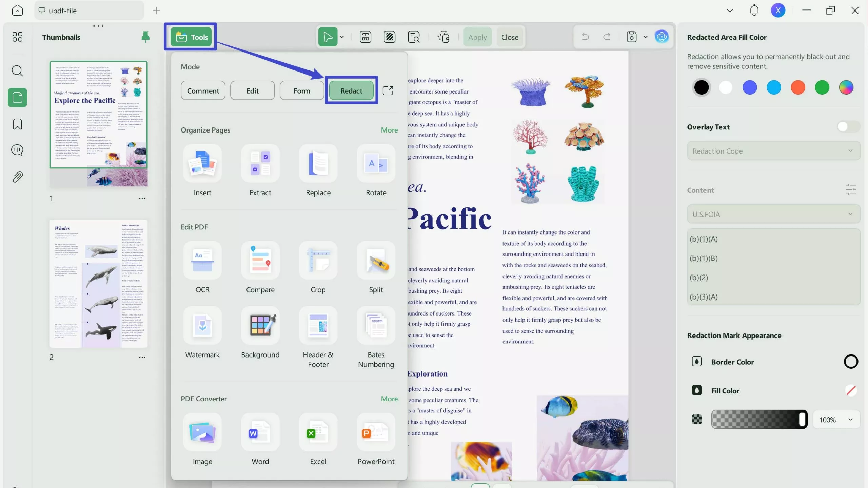The image size is (868, 488).
Task: Open the attachments paperclip panel
Action: pyautogui.click(x=17, y=177)
